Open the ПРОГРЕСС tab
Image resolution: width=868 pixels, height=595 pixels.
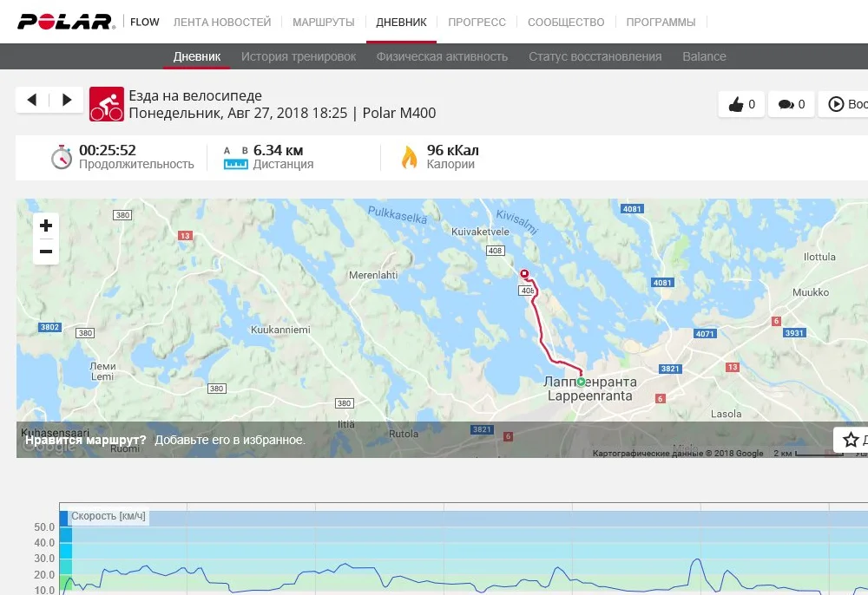click(x=477, y=23)
